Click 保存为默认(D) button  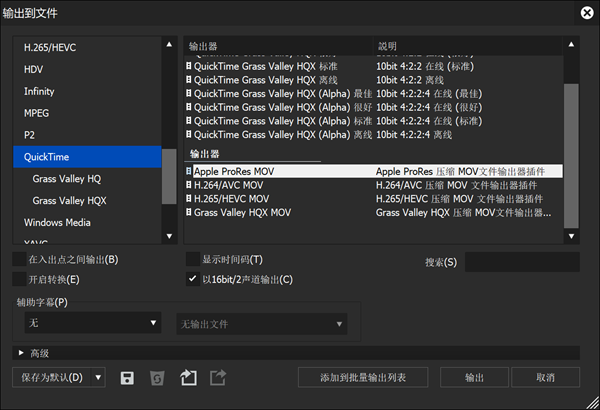[x=52, y=378]
